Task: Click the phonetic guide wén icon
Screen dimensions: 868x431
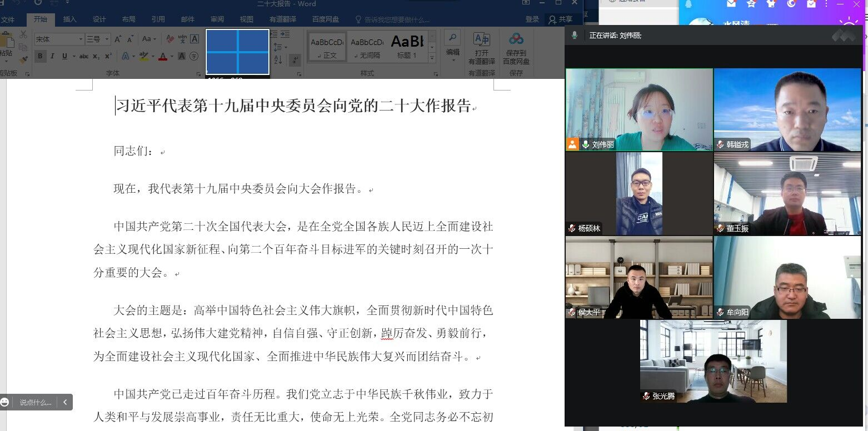Action: pyautogui.click(x=182, y=39)
